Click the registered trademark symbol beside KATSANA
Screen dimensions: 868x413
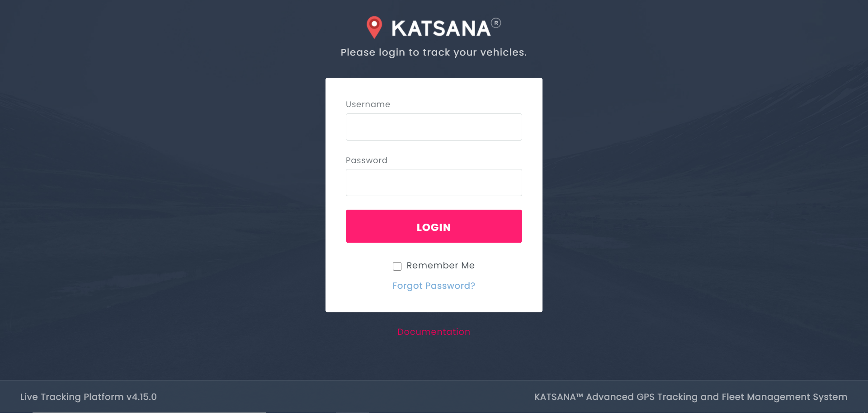click(496, 23)
